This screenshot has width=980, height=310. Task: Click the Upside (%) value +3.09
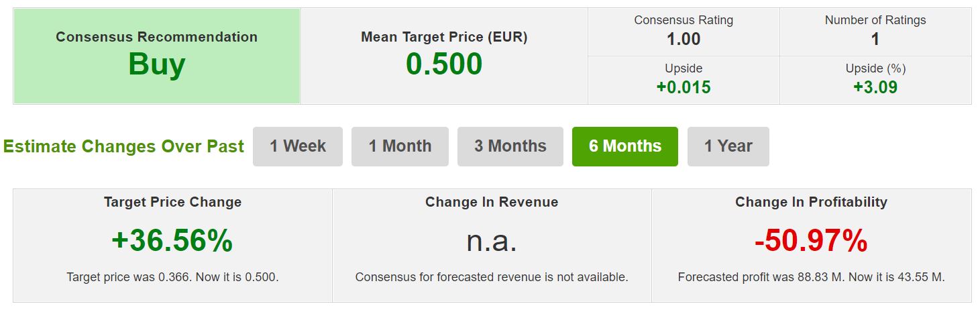(x=875, y=87)
